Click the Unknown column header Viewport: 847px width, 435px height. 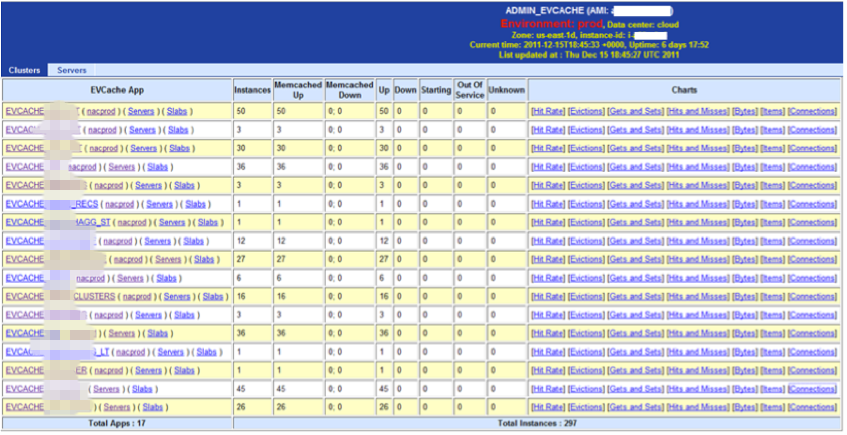coord(506,90)
